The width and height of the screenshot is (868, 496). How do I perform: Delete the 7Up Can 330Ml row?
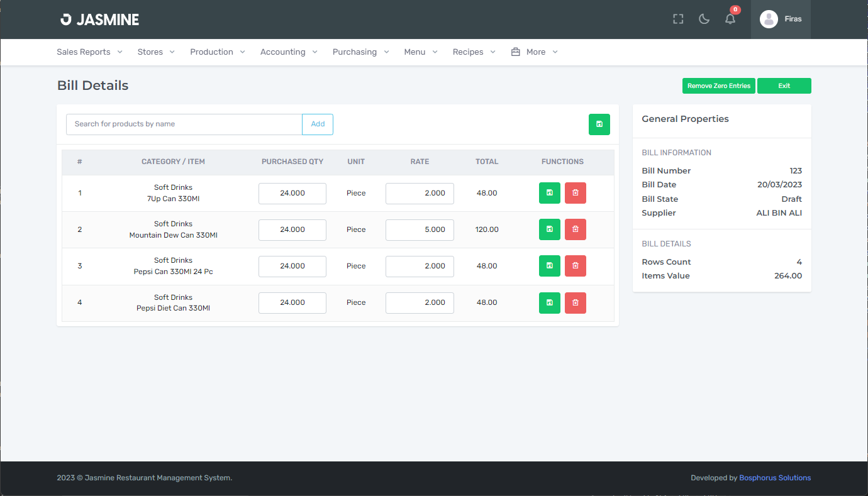[x=575, y=193]
